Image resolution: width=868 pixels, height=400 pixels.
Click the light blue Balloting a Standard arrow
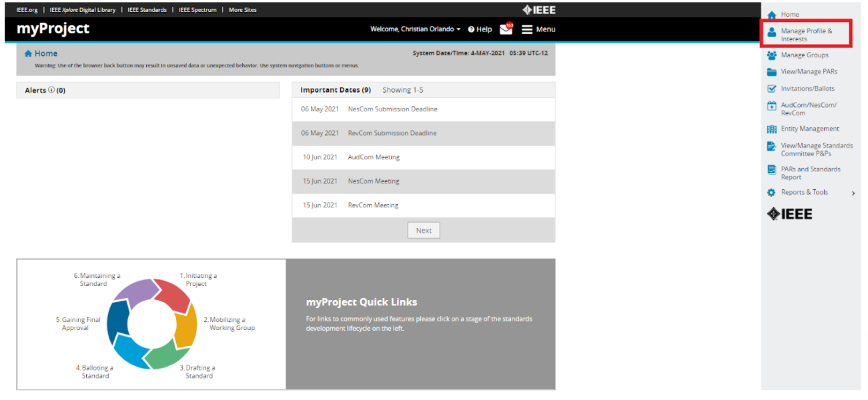pyautogui.click(x=131, y=352)
